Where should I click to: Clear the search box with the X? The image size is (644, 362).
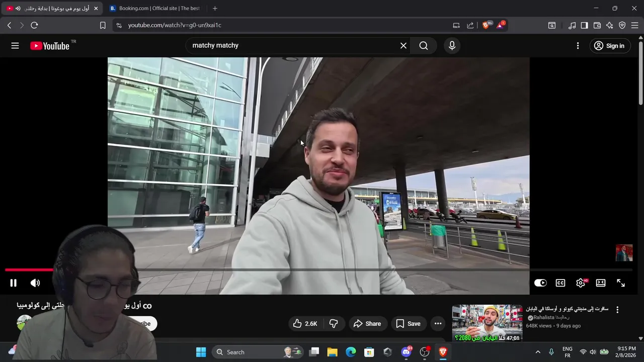(404, 46)
